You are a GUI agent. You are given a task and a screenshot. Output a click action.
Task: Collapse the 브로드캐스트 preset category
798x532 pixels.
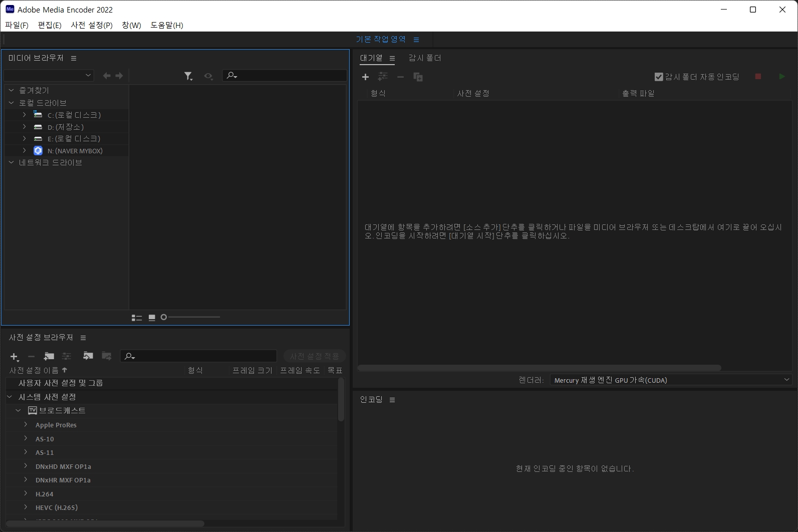tap(19, 410)
